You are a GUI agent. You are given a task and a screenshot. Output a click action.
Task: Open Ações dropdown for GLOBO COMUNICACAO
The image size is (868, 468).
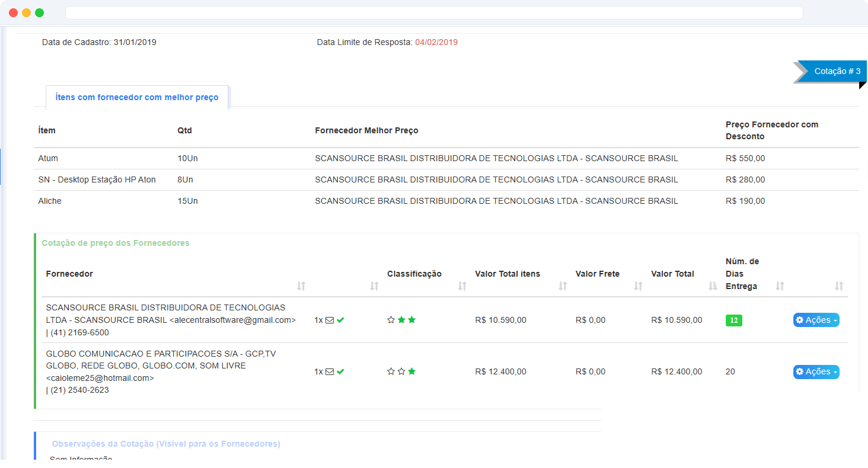pos(816,371)
